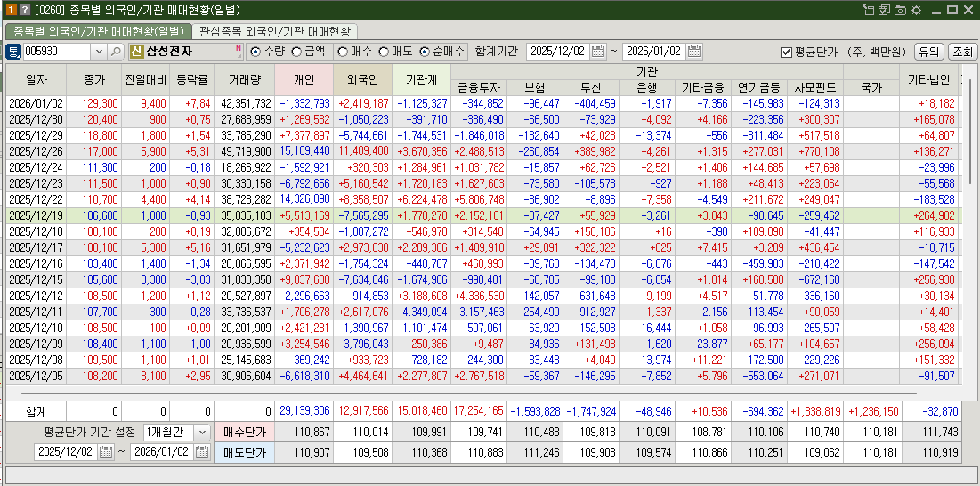
Task: Select the highlighted 2025/12/19 date row
Action: click(x=482, y=215)
